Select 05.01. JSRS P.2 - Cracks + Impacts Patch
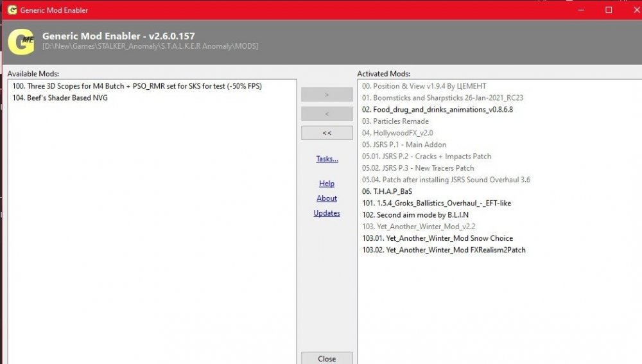Image resolution: width=642 pixels, height=364 pixels. [x=427, y=157]
